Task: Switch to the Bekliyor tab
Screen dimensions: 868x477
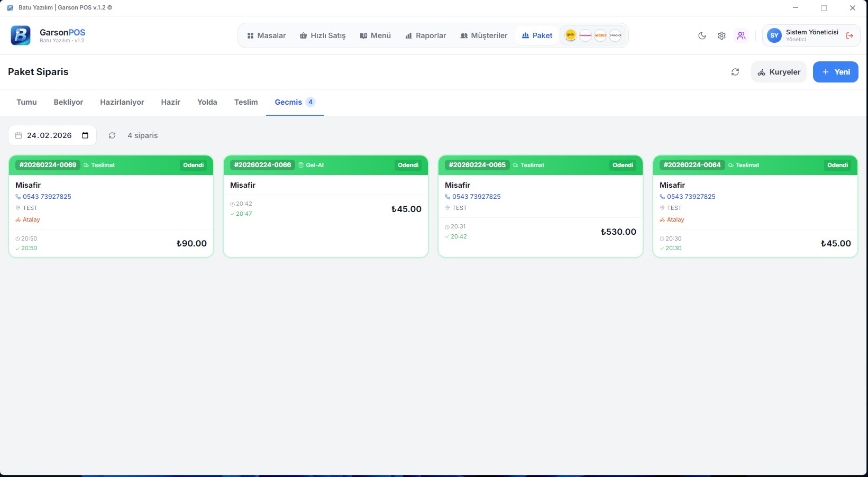Action: [x=68, y=102]
